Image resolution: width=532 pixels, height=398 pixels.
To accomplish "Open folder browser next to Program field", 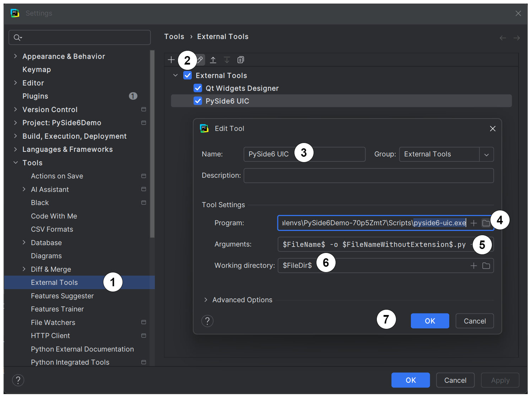I will point(486,223).
